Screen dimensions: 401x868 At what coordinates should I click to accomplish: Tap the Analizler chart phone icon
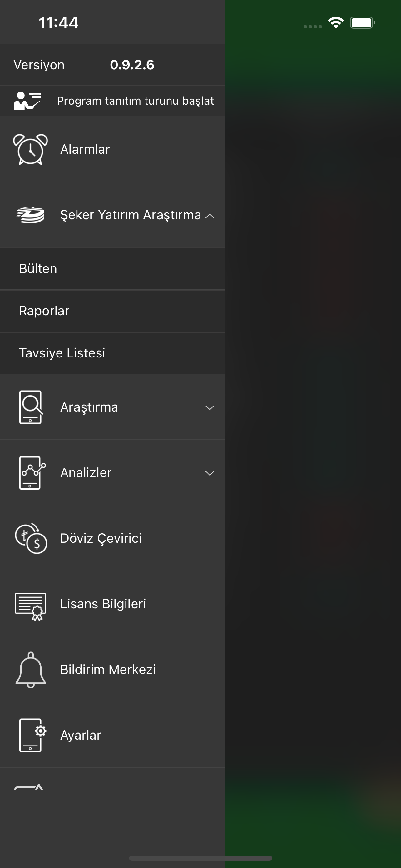tap(32, 473)
